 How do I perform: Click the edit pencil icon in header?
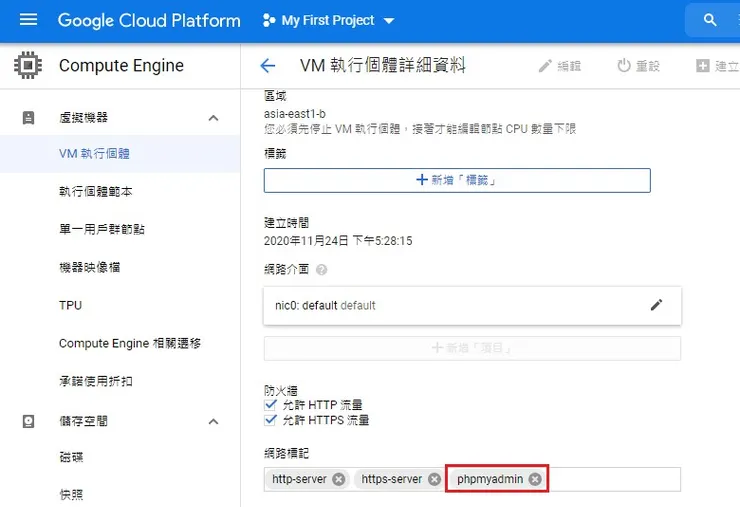point(545,66)
